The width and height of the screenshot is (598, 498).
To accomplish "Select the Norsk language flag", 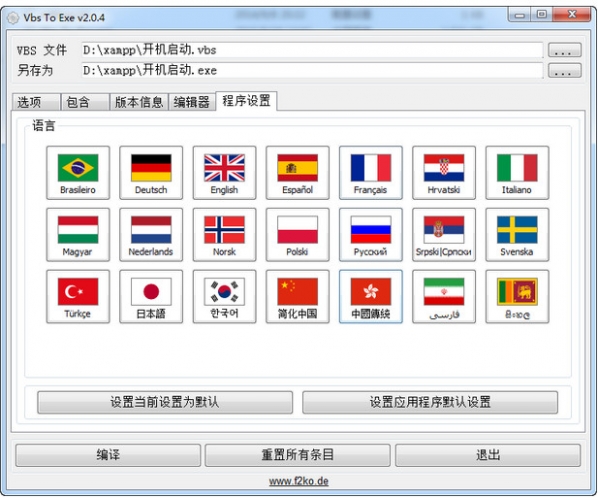I will (224, 235).
